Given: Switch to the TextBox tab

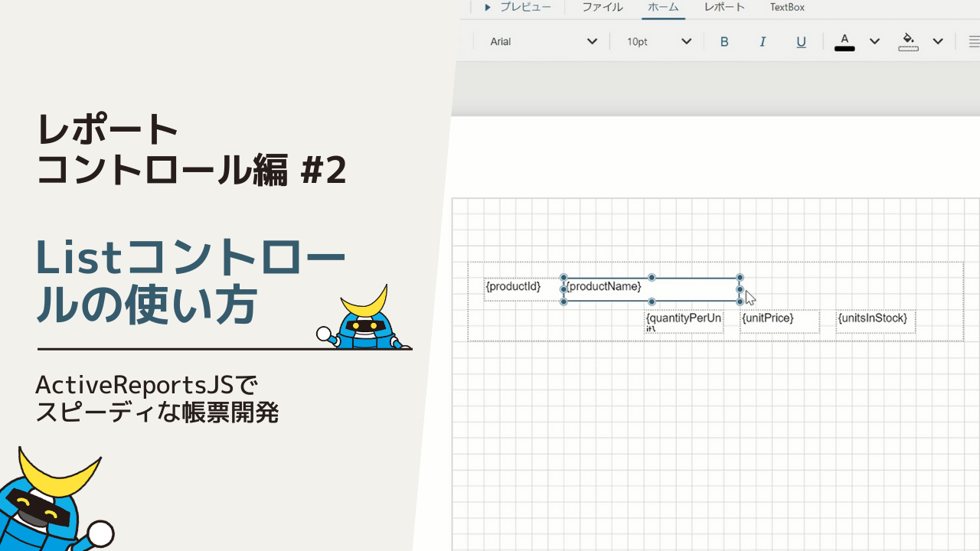Looking at the screenshot, I should point(787,8).
